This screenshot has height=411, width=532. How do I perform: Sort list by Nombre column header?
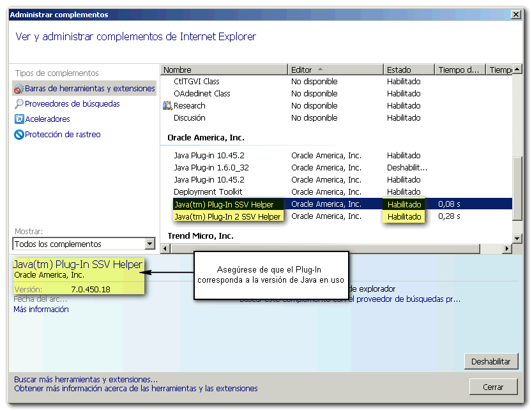[224, 70]
